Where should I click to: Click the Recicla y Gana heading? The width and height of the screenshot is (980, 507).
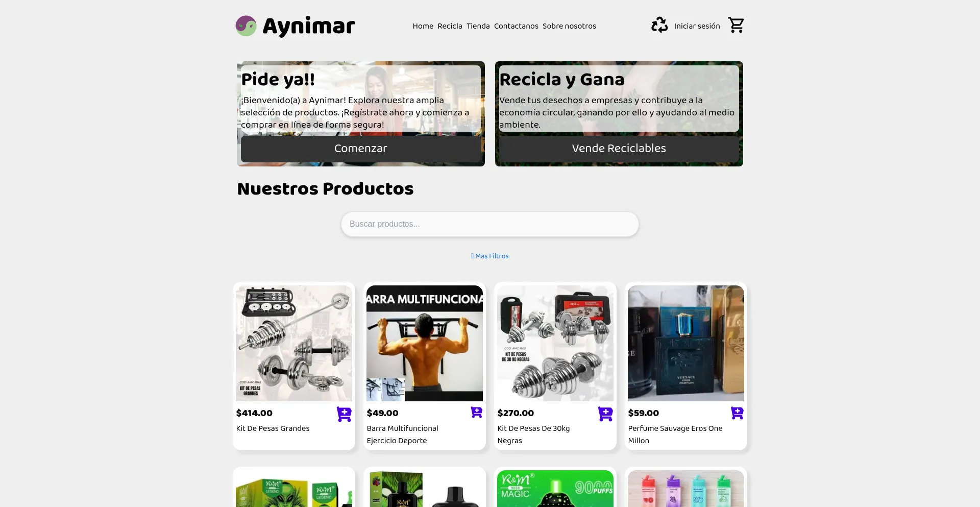[562, 80]
